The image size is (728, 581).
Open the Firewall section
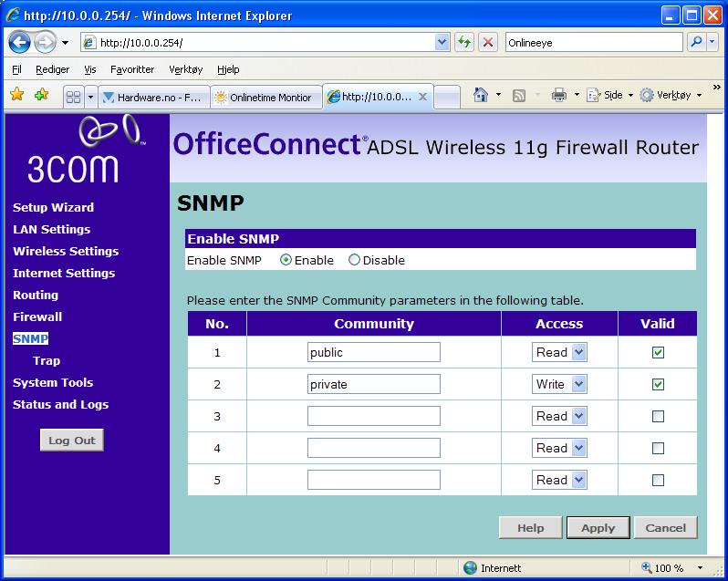(x=37, y=317)
